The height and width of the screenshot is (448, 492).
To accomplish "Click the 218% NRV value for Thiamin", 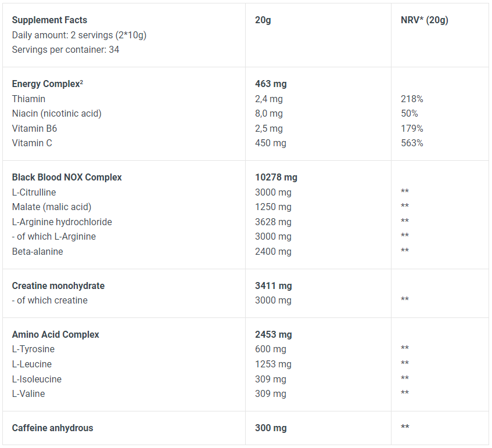I will [412, 99].
